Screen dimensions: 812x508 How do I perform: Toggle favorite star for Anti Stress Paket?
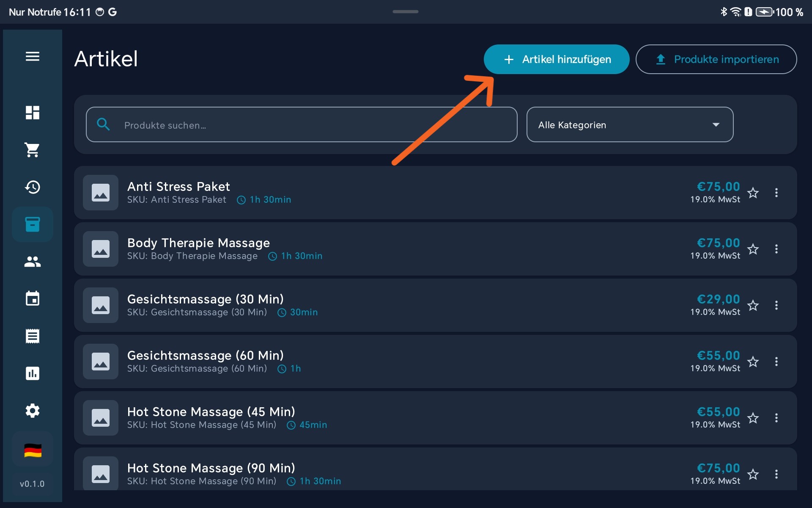coord(753,193)
